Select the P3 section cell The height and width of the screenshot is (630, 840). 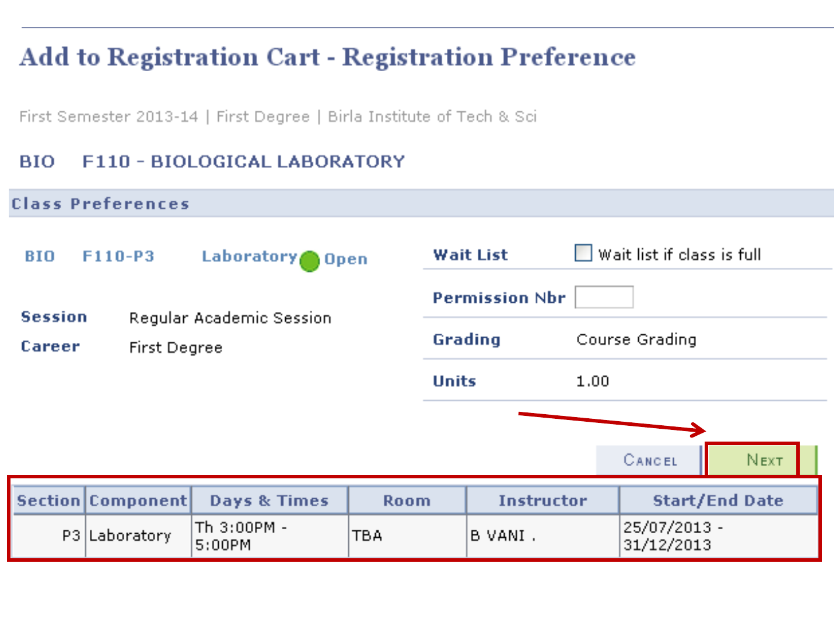(x=71, y=535)
